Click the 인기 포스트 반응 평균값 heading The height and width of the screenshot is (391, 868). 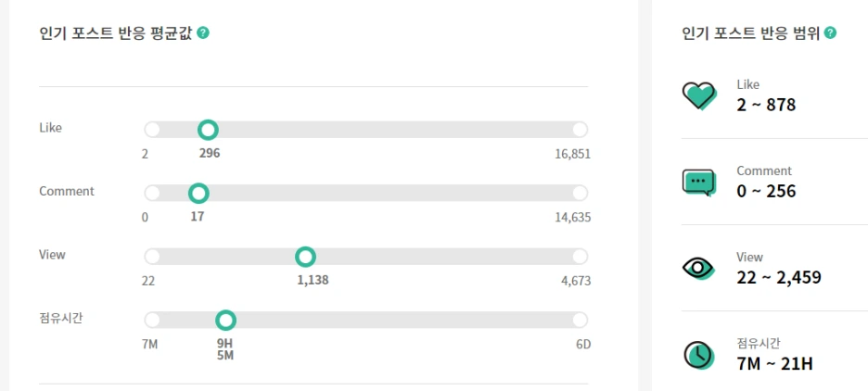pyautogui.click(x=116, y=33)
